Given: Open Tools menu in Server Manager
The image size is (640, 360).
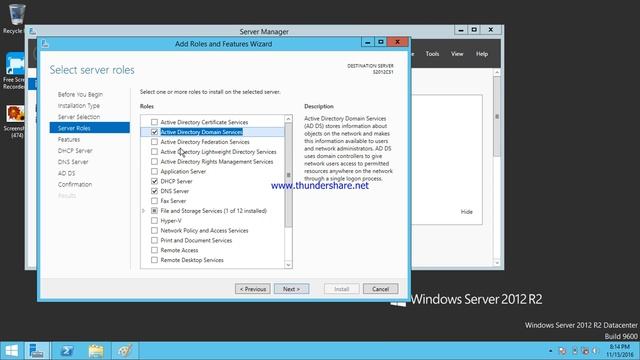Looking at the screenshot, I should [x=432, y=54].
